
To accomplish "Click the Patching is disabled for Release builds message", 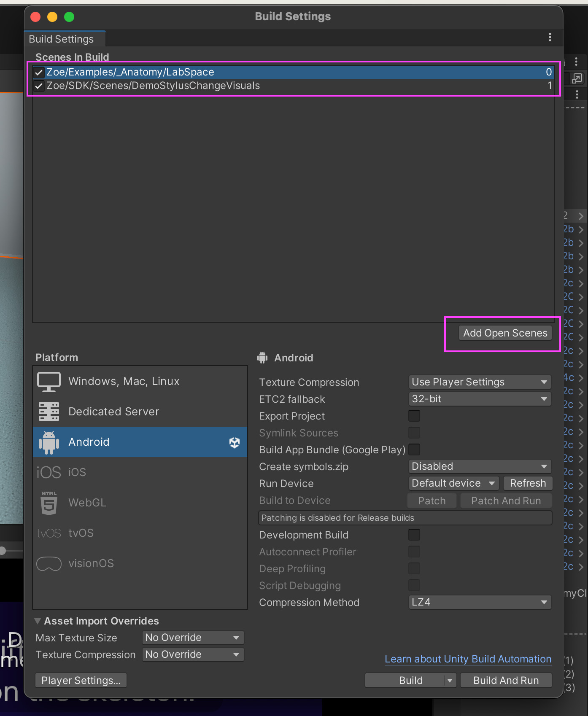I will click(405, 518).
